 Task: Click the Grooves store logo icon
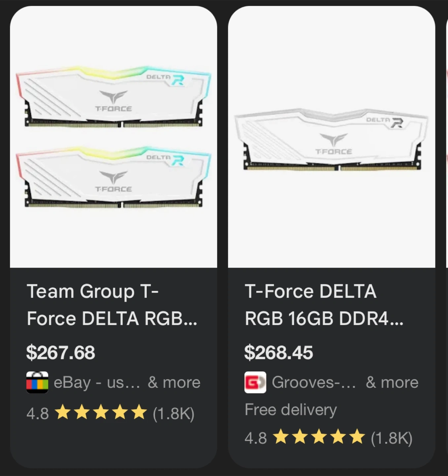coord(255,382)
